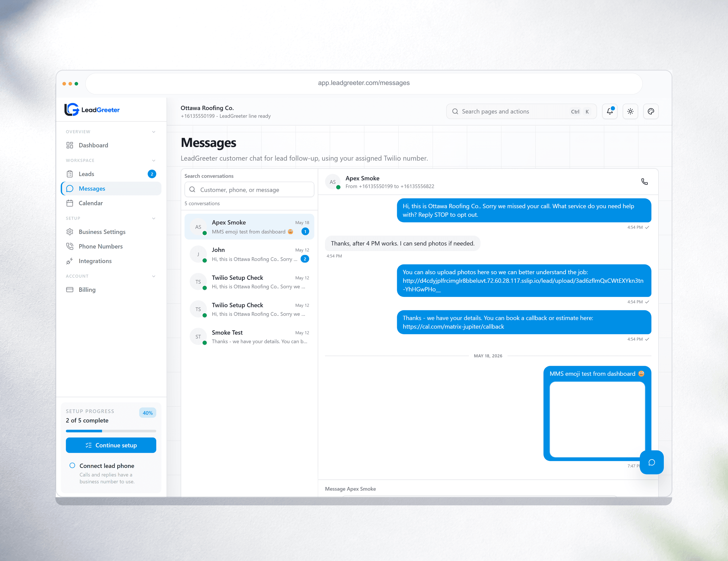Viewport: 728px width, 561px height.
Task: Click the setup progress bar
Action: (111, 431)
